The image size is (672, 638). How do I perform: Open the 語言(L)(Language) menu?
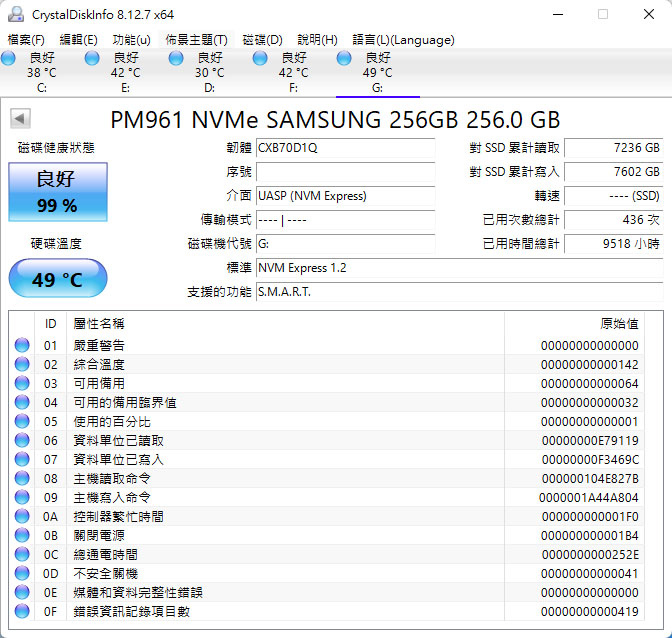(x=403, y=40)
